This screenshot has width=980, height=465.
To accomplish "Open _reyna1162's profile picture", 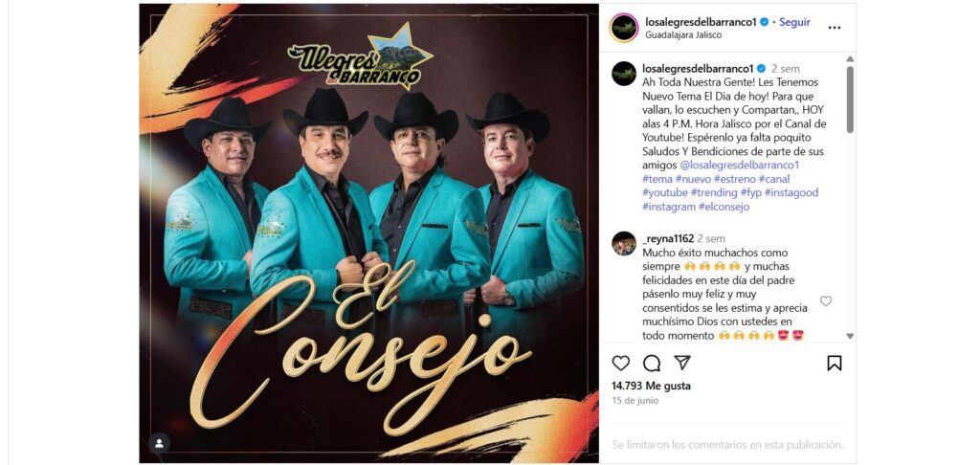I will tap(624, 244).
